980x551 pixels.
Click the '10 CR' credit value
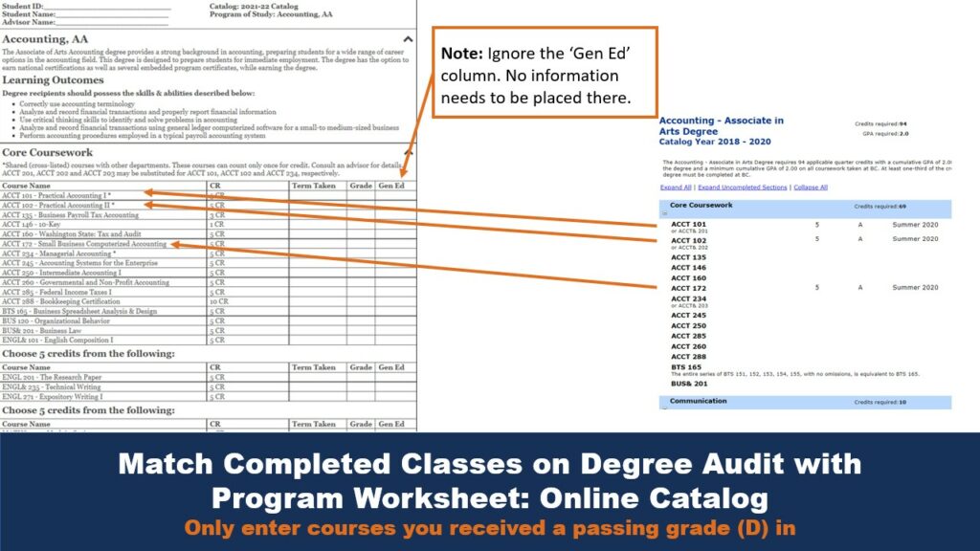pos(219,301)
